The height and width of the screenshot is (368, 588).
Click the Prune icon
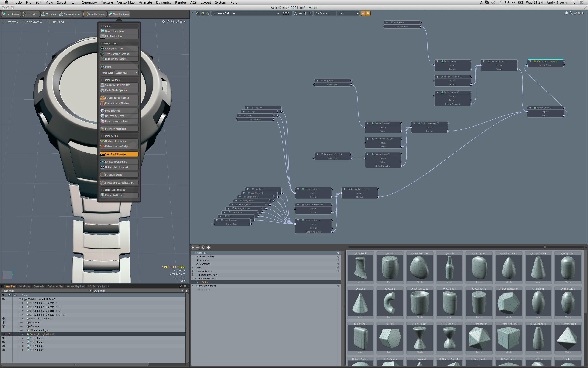[102, 67]
